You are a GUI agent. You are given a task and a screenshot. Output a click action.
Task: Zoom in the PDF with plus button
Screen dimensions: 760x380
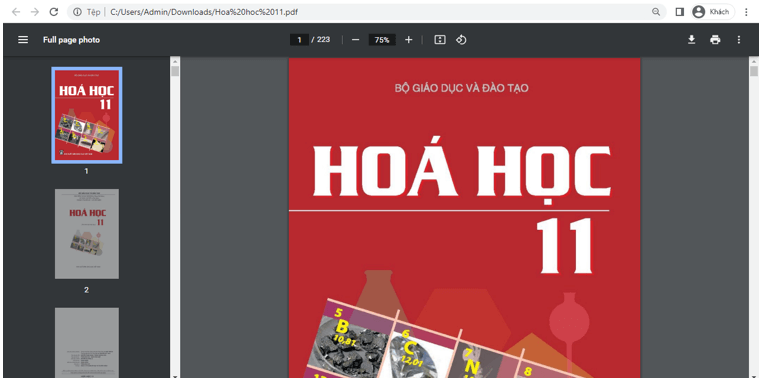[408, 40]
